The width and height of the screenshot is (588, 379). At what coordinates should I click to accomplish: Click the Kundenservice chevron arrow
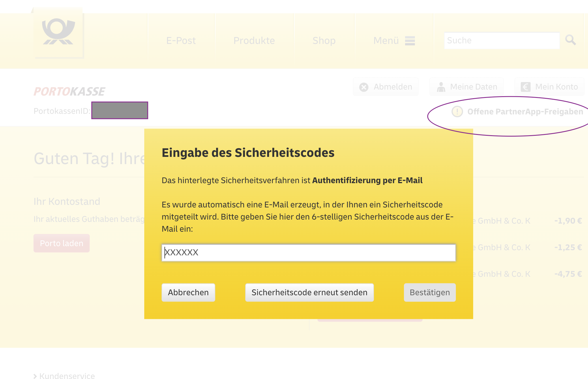[x=35, y=376]
